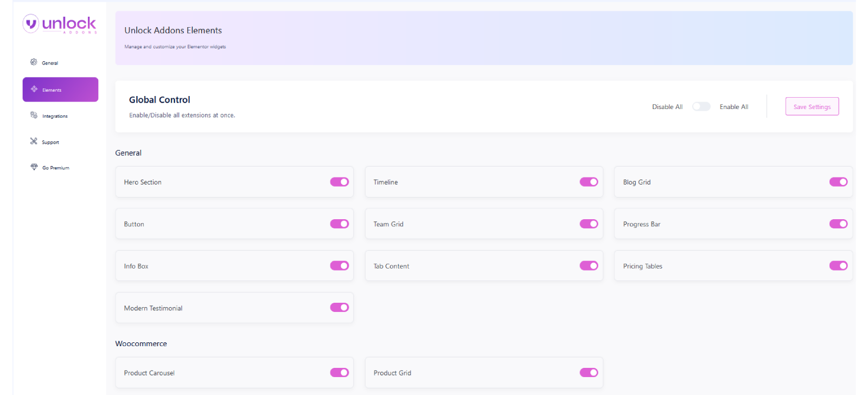Click the Support tools icon
Screen dimensions: 868x395
(34, 141)
